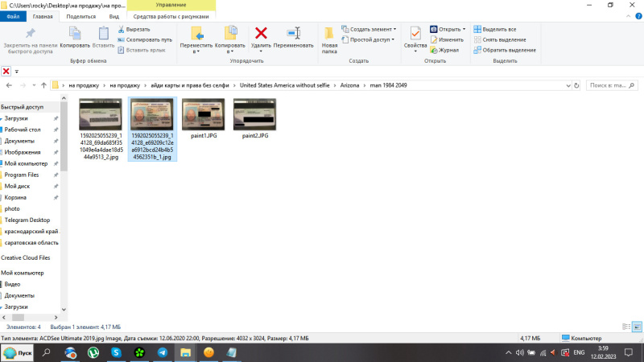
Task: Open Telegram from the taskbar
Action: click(163, 352)
